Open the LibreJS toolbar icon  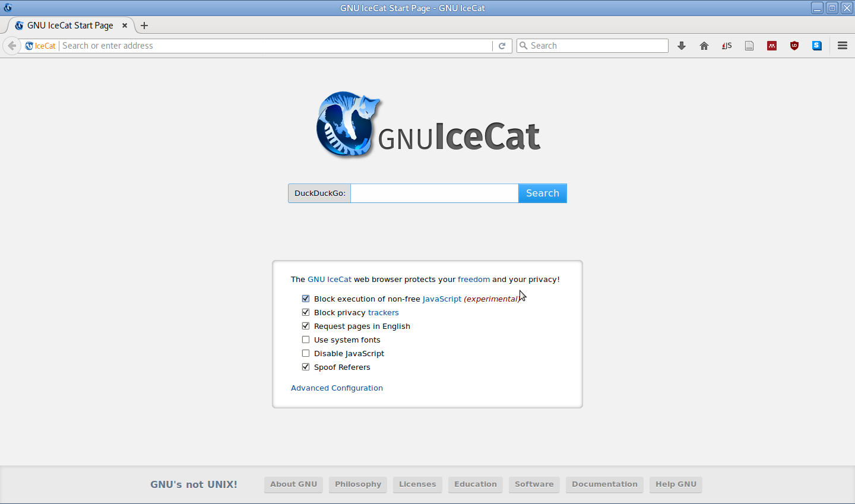[x=727, y=46]
